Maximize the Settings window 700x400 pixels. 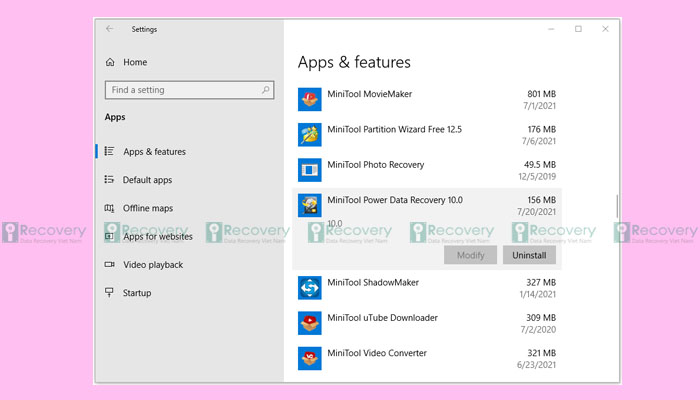[578, 29]
